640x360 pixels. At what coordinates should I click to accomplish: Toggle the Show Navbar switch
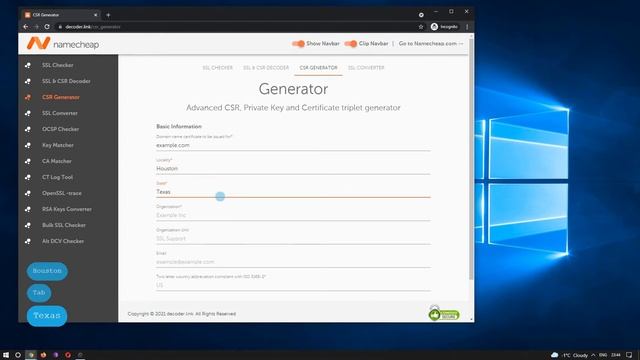298,44
